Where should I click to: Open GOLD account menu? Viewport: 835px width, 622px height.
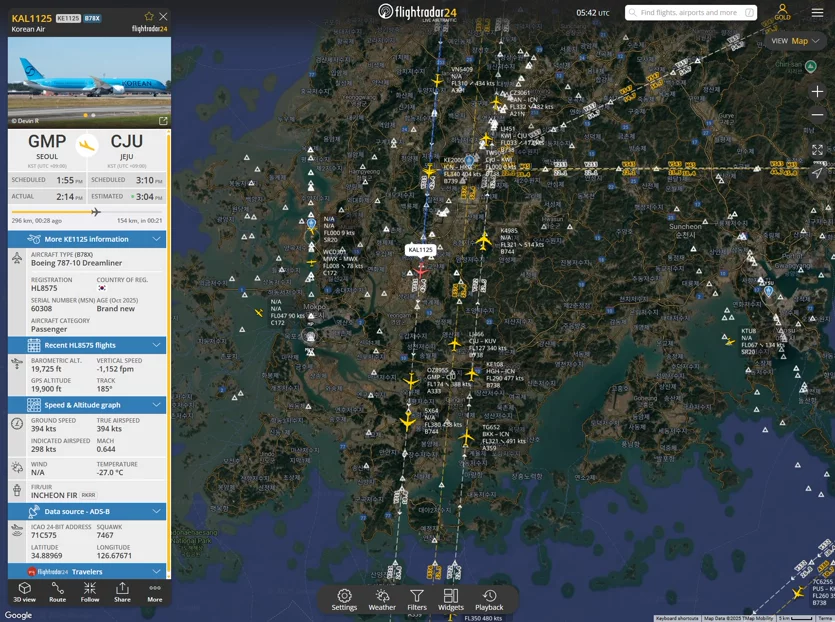[x=782, y=12]
